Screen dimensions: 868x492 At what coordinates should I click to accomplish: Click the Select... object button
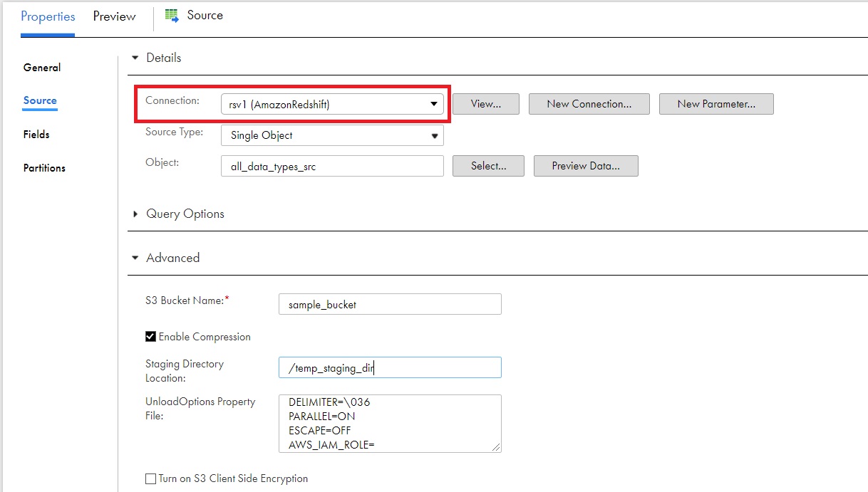pyautogui.click(x=489, y=166)
